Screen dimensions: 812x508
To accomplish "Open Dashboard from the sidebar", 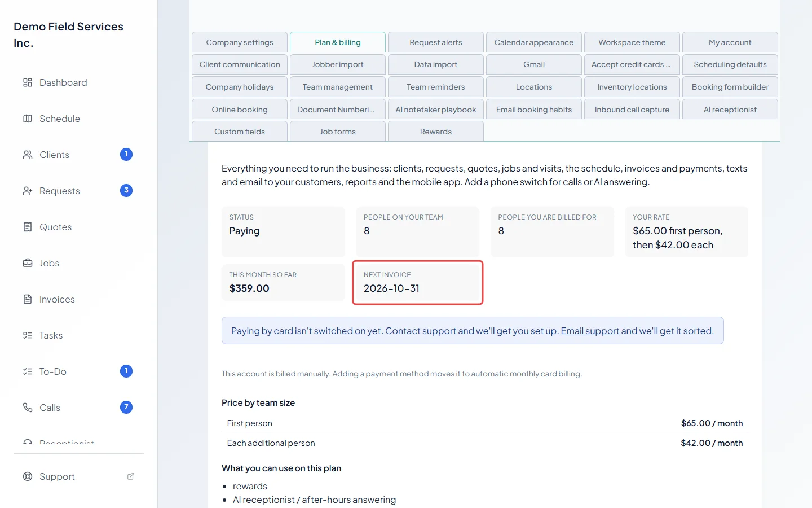I will (x=77, y=82).
